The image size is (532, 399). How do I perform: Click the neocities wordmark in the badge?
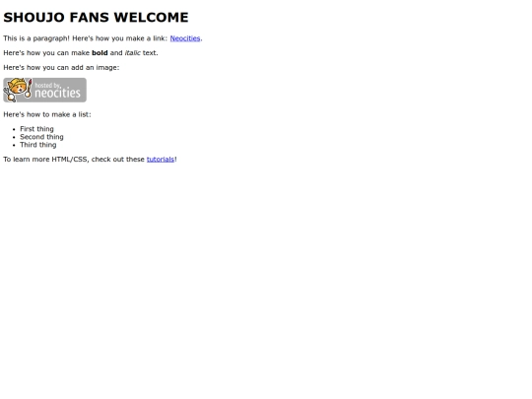(x=58, y=93)
